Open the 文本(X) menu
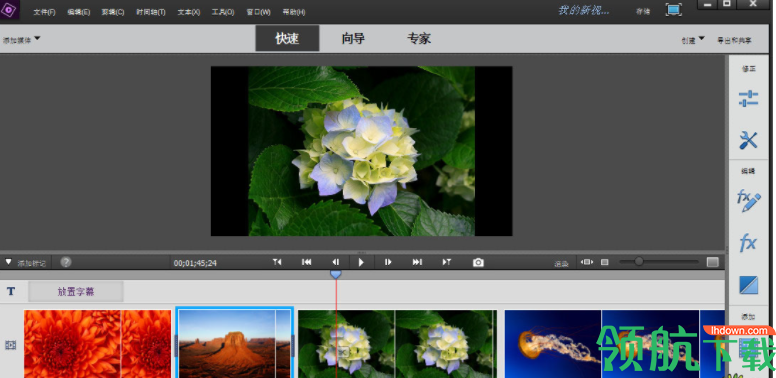The height and width of the screenshot is (378, 776). tap(189, 12)
